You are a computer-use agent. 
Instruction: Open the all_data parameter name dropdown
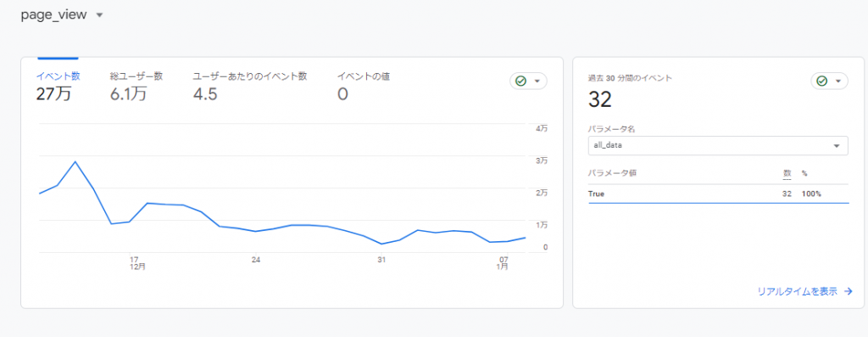click(718, 146)
